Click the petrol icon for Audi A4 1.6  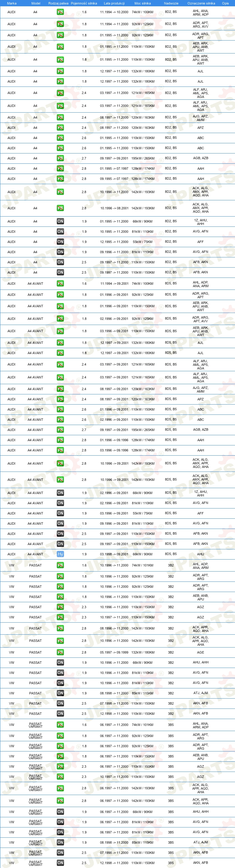click(x=60, y=12)
